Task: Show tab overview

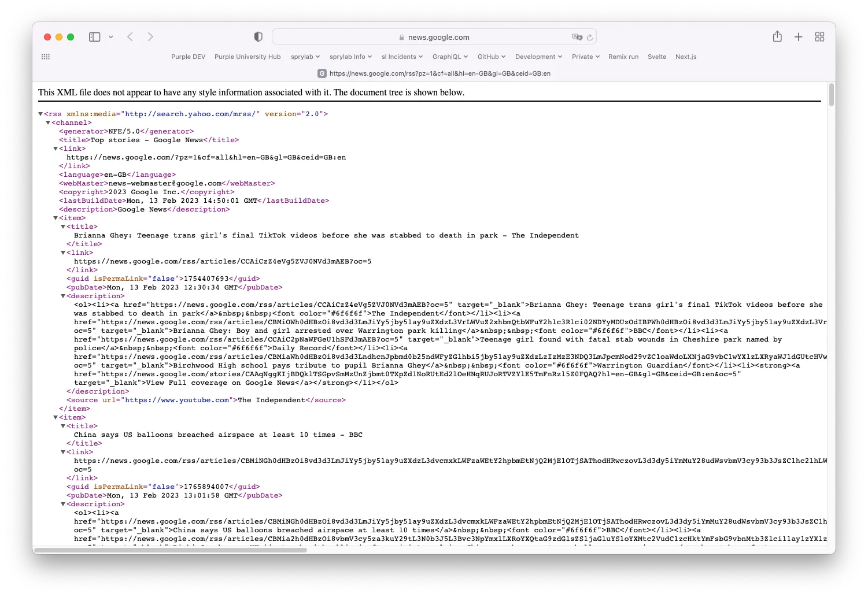Action: pos(819,37)
